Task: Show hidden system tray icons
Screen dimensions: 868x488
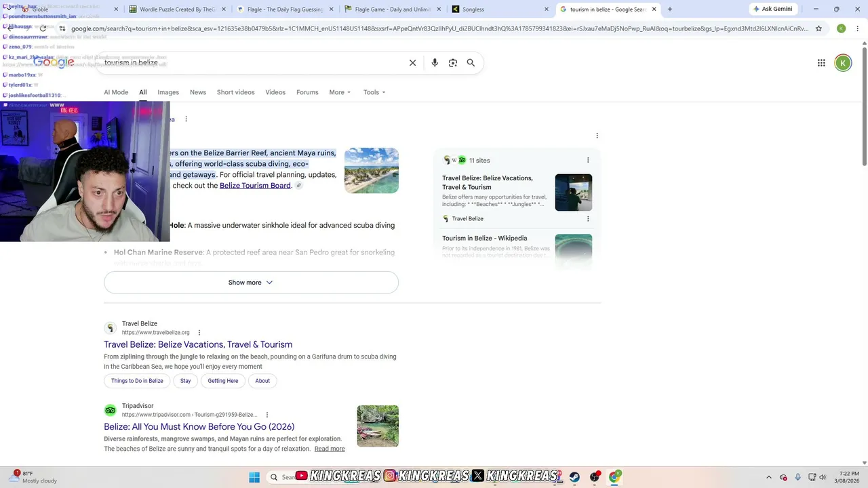Action: click(x=768, y=477)
